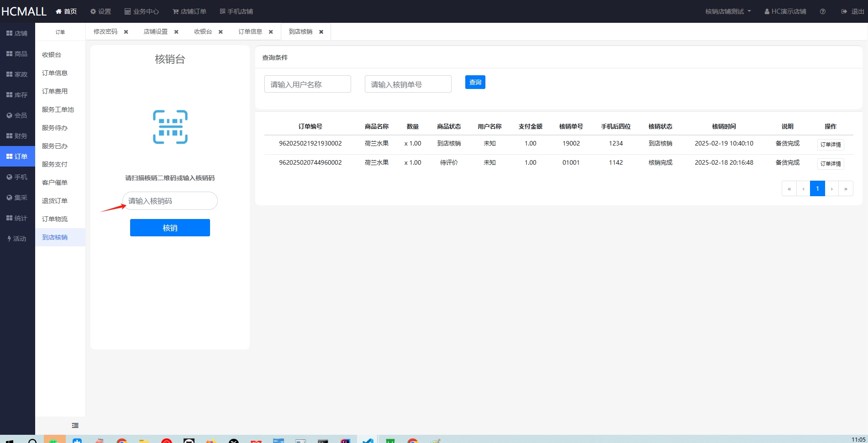Click 核销单号 value 01001
The width and height of the screenshot is (868, 443).
(x=571, y=162)
